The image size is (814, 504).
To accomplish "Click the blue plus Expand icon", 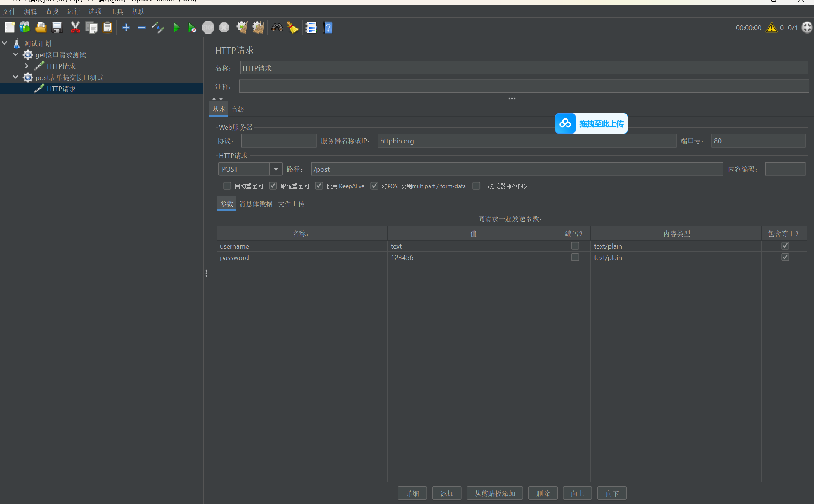I will coord(126,28).
